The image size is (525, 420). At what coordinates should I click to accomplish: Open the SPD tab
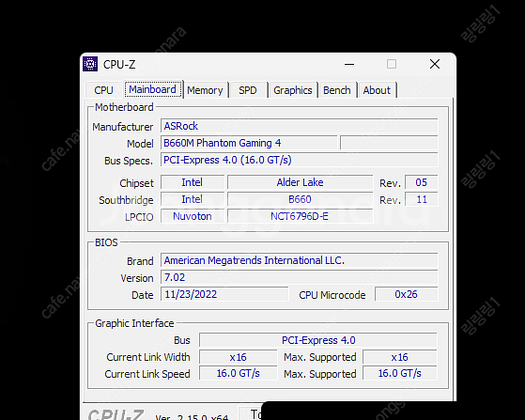[248, 90]
